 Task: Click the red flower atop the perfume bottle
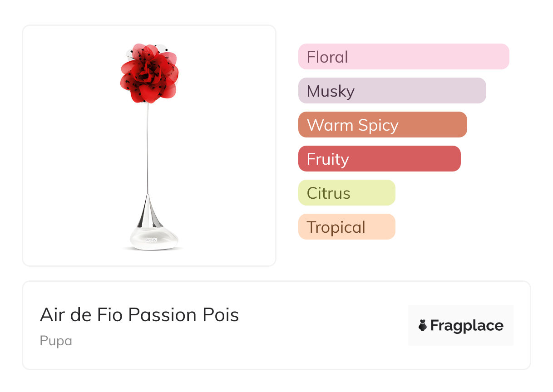[x=149, y=74]
